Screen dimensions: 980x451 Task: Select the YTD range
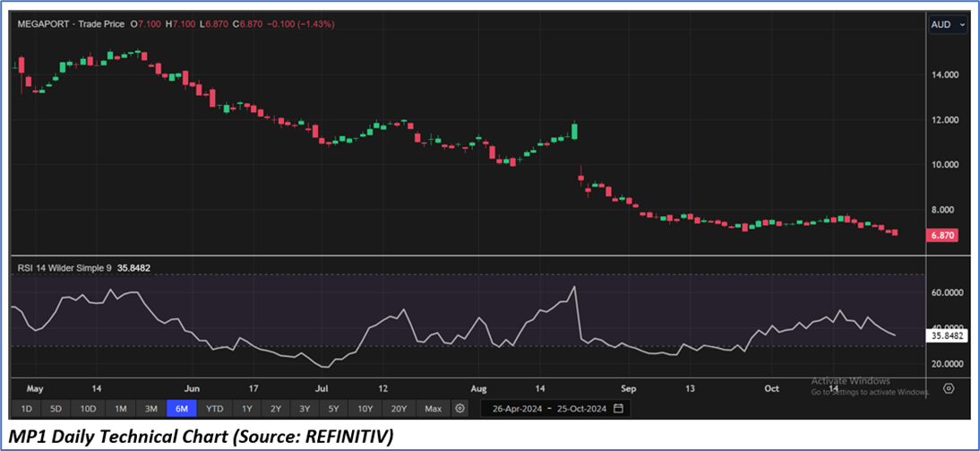[x=214, y=408]
